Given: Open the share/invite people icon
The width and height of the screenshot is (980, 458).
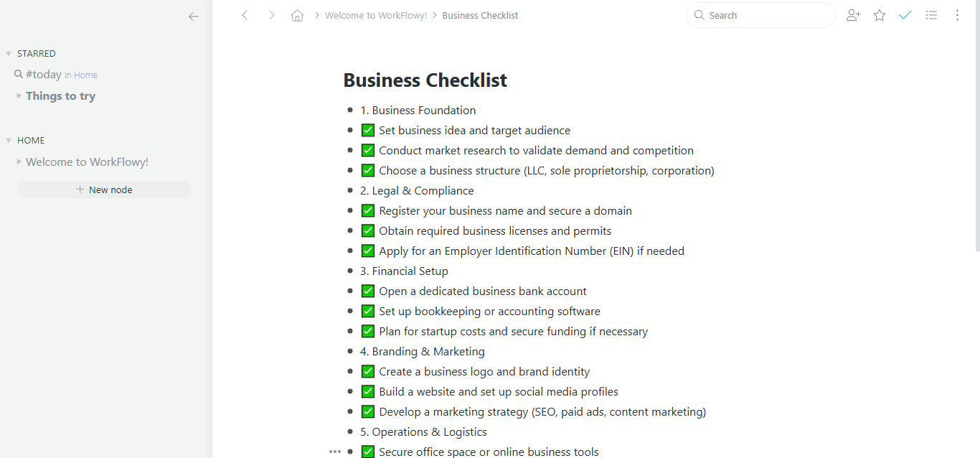Looking at the screenshot, I should (x=853, y=14).
